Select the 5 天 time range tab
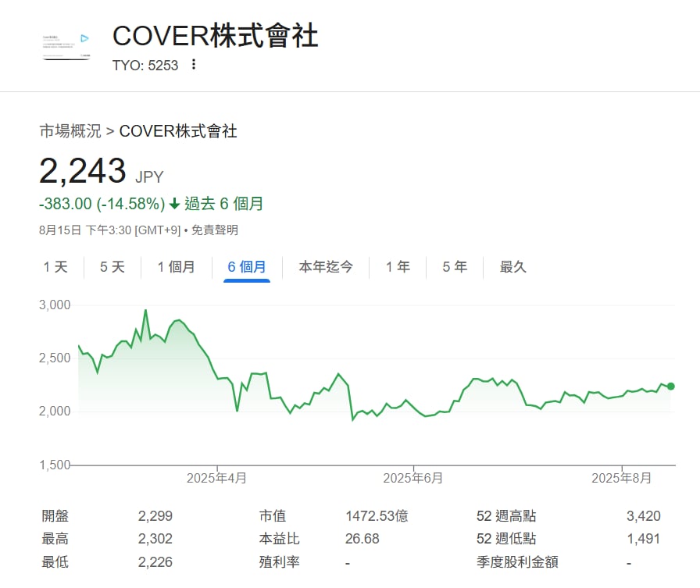Screen dimensions: 700x588 coord(112,267)
